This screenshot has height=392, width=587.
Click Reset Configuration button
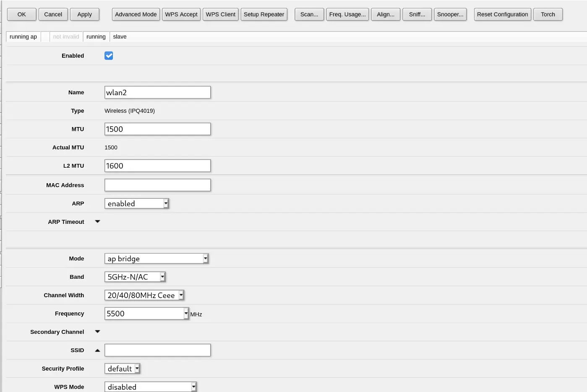coord(503,14)
